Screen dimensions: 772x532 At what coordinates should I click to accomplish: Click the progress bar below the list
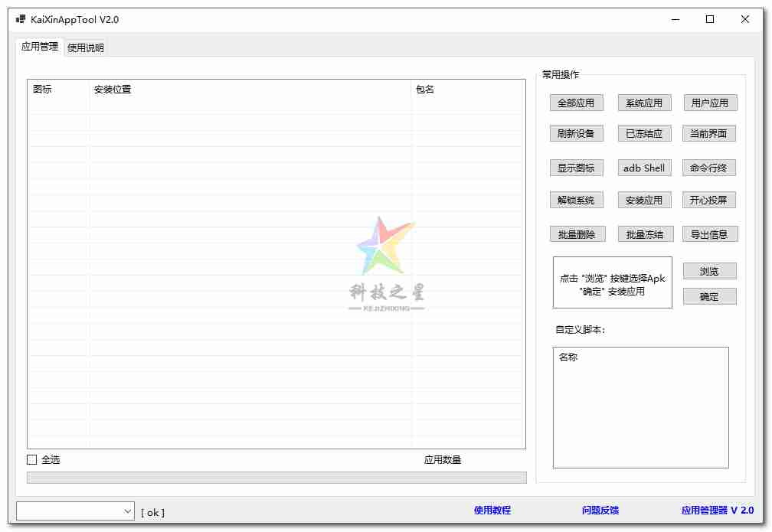point(276,478)
